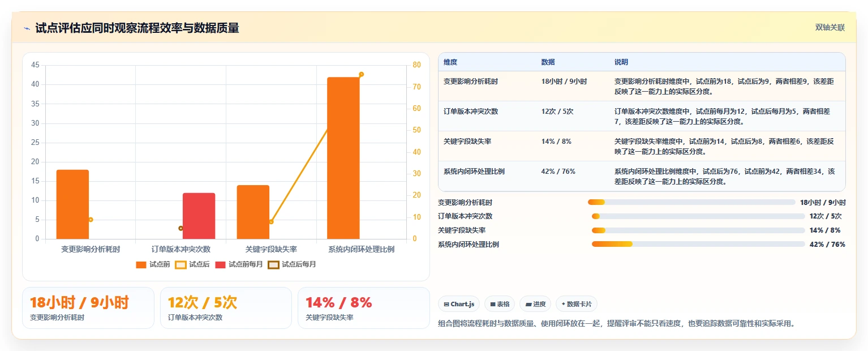Click the line point above 关键字段缺失率 bar
This screenshot has height=351, width=868.
tap(271, 221)
